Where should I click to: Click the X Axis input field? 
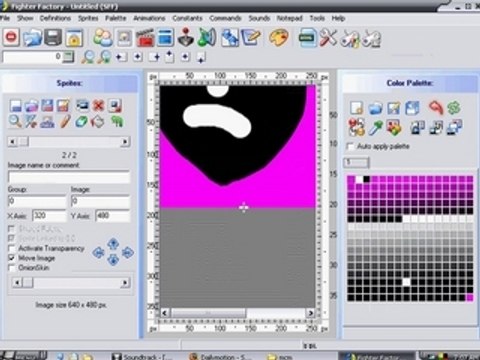(49, 216)
